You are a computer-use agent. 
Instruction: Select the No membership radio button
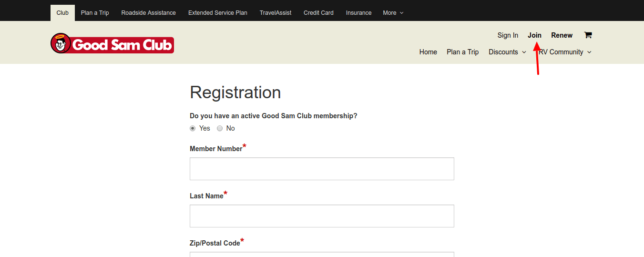pyautogui.click(x=220, y=128)
